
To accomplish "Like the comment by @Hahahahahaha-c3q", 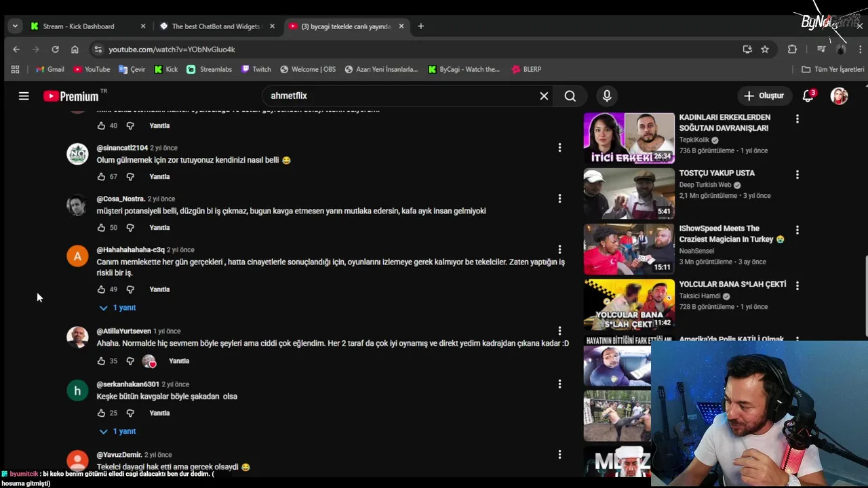I will [x=101, y=289].
